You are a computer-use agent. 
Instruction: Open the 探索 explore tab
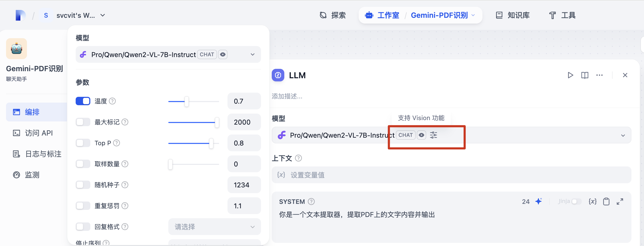coord(333,15)
